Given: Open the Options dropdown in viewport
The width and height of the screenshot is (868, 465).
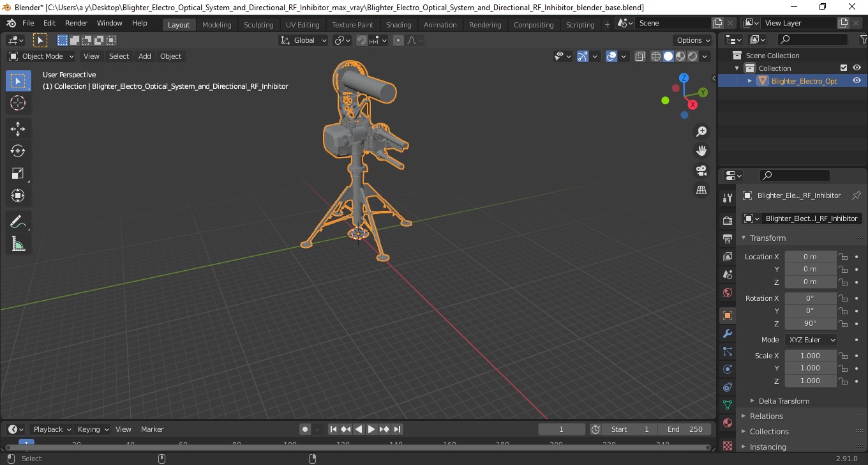Looking at the screenshot, I should (693, 40).
